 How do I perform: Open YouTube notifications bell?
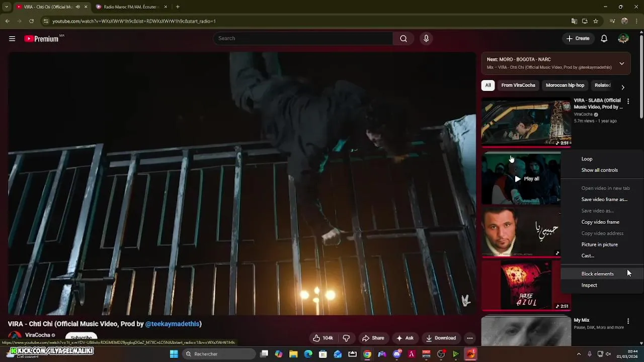pos(604,38)
